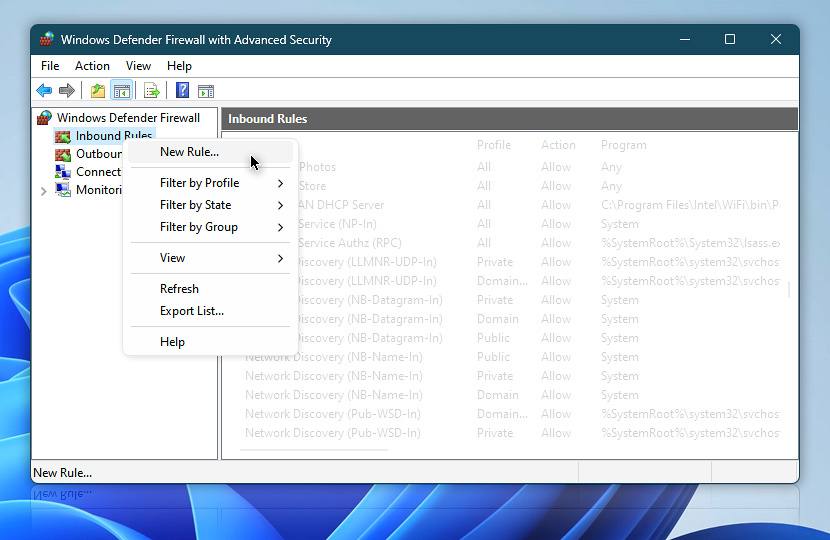The width and height of the screenshot is (830, 540).
Task: Click the Up one level folder icon
Action: 97,91
